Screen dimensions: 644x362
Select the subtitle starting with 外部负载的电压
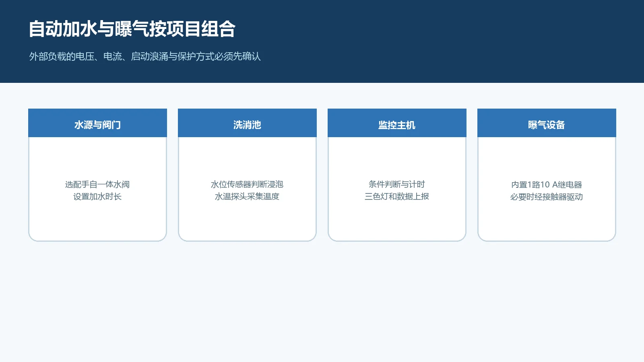pos(145,56)
